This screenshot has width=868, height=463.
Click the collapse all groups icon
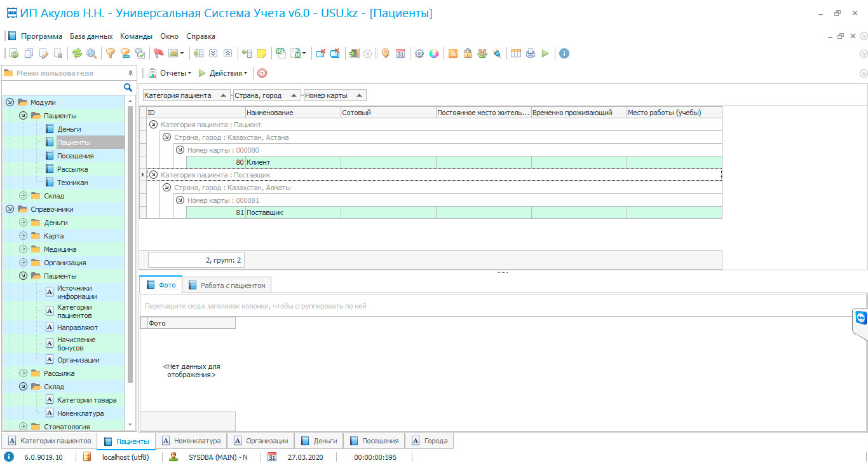coord(228,53)
